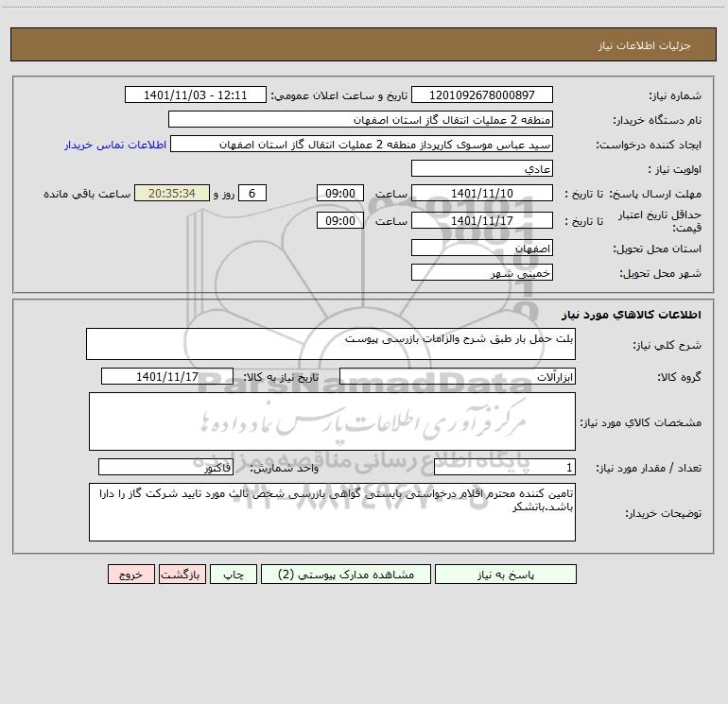Click the validity time field beside 1401/11/17
Image resolution: width=728 pixels, height=704 pixels.
pos(340,220)
